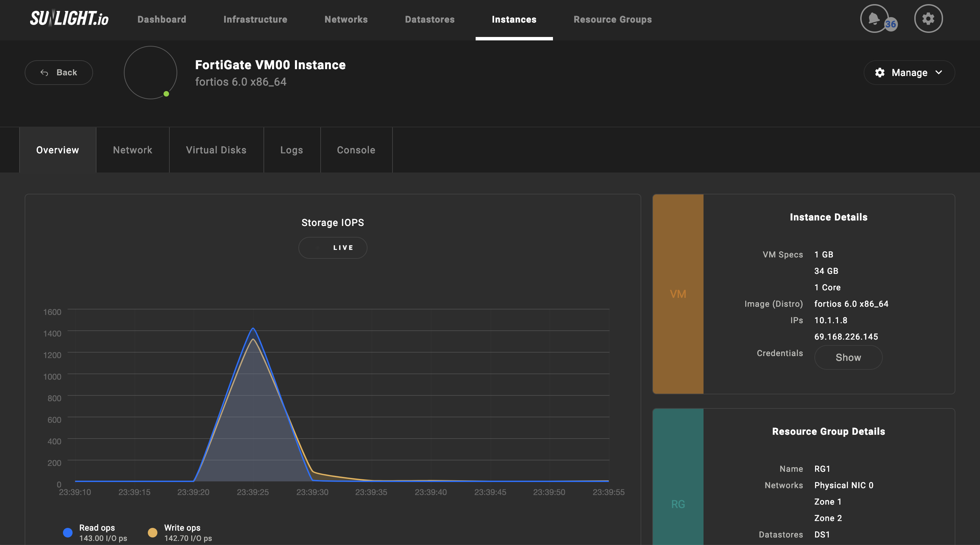Open notifications bell icon
The height and width of the screenshot is (545, 980).
pos(874,18)
